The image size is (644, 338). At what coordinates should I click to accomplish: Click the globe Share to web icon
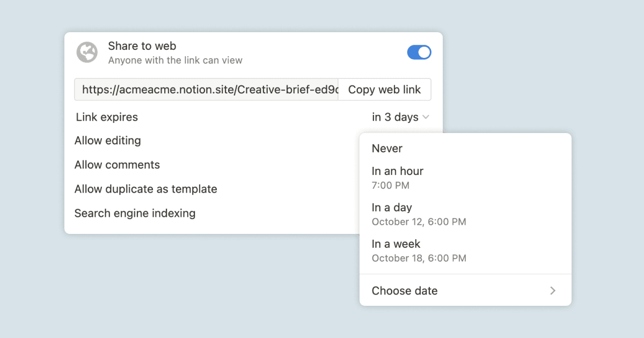87,52
